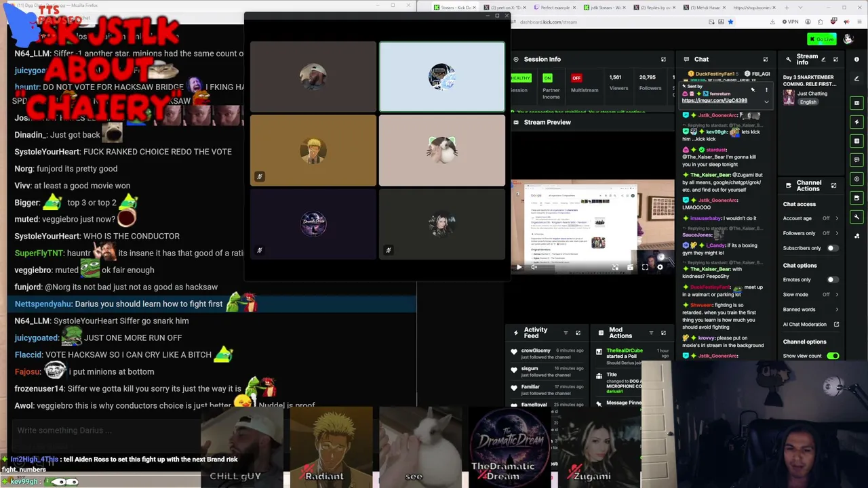This screenshot has height=488, width=868.
Task: Bookmark this page with star icon
Action: [x=730, y=22]
